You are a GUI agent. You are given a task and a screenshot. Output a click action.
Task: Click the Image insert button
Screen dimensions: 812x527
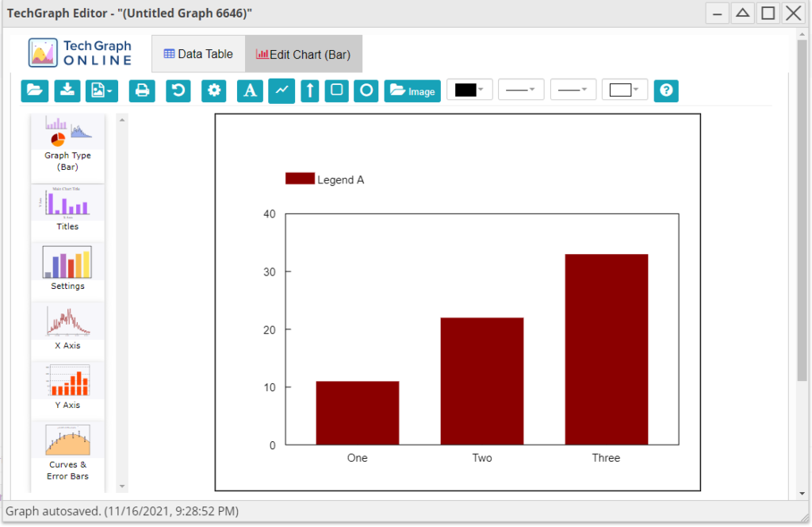pos(412,91)
